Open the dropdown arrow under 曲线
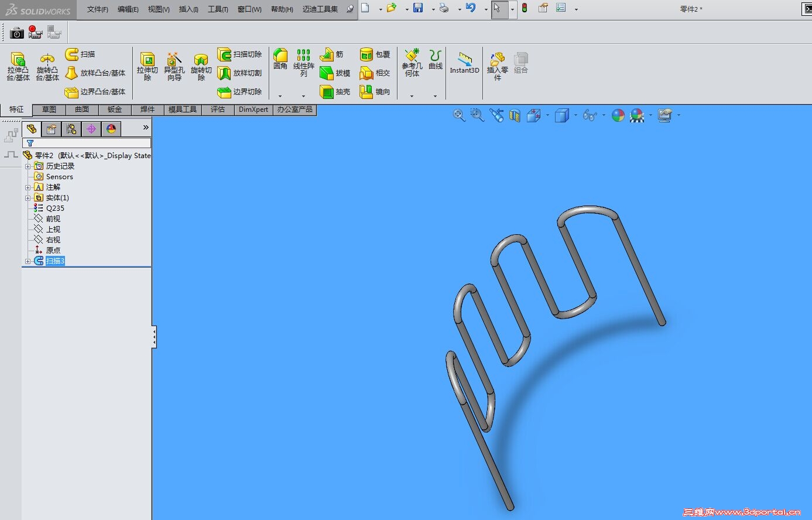The width and height of the screenshot is (812, 520). (435, 96)
